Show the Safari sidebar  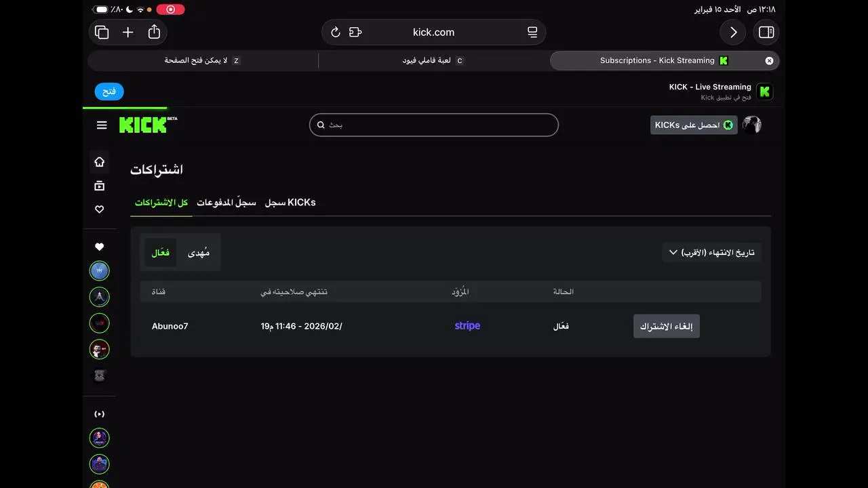point(766,33)
